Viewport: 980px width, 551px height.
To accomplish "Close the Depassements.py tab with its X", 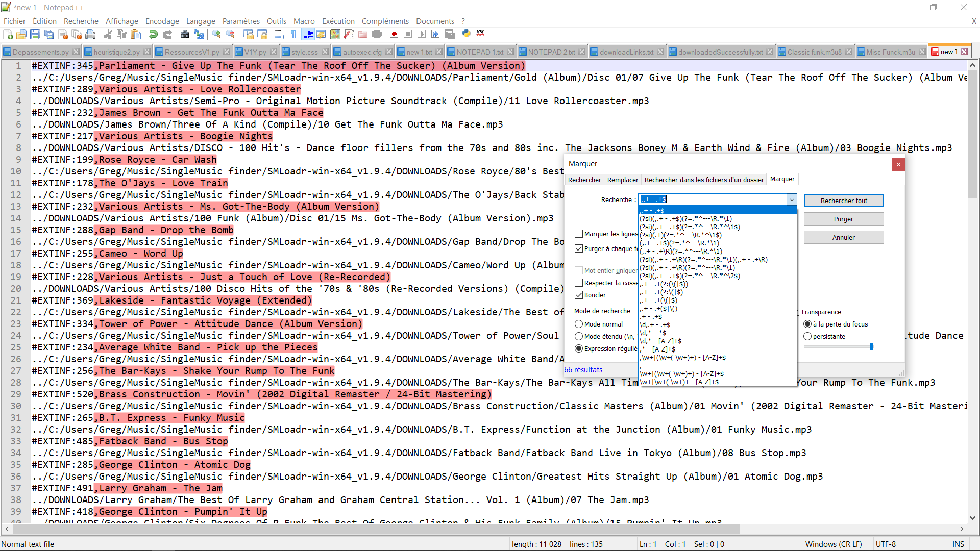I will click(x=76, y=52).
